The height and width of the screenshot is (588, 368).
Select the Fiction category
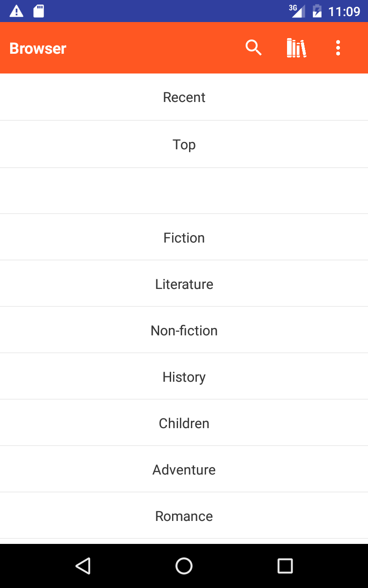point(184,237)
